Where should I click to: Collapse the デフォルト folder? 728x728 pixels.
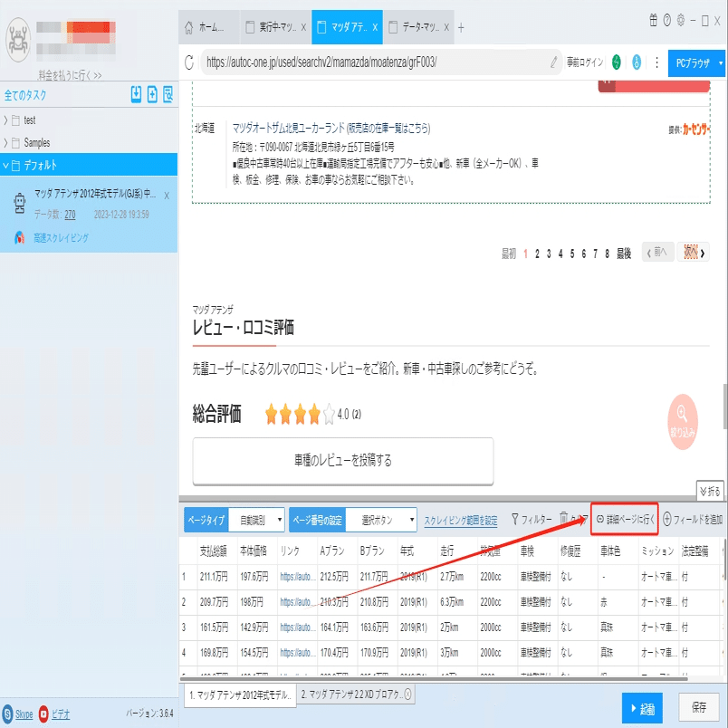pyautogui.click(x=5, y=165)
